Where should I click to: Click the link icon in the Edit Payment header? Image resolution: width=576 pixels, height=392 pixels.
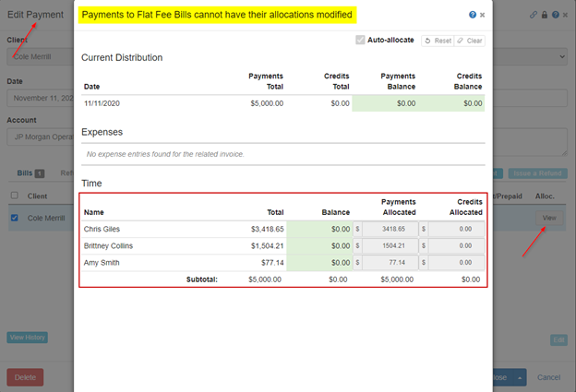click(534, 15)
